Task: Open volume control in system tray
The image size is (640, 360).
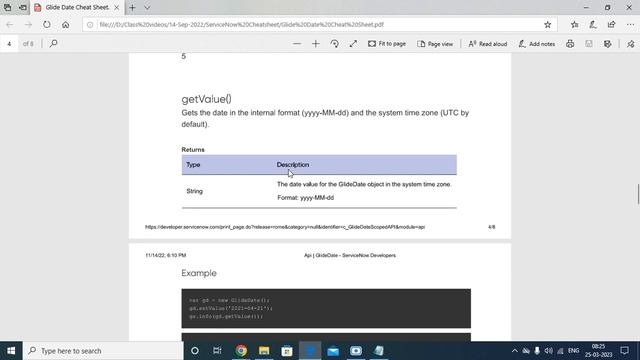Action: pos(549,351)
